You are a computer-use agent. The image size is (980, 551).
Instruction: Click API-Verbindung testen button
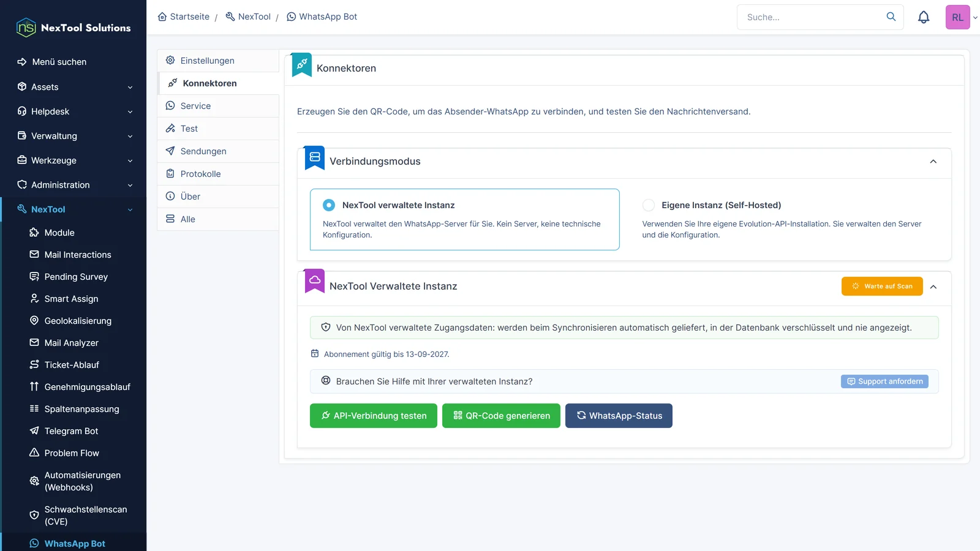click(374, 416)
